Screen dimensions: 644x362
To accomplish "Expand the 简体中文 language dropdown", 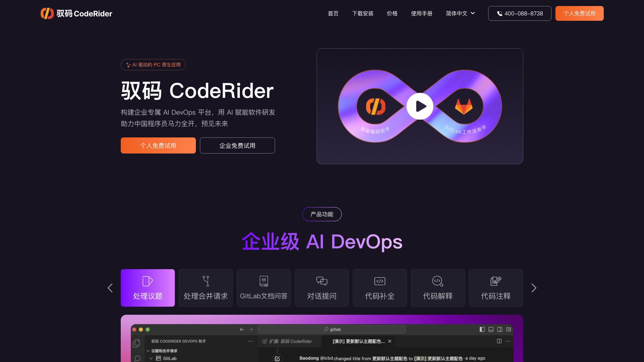I will click(x=461, y=13).
